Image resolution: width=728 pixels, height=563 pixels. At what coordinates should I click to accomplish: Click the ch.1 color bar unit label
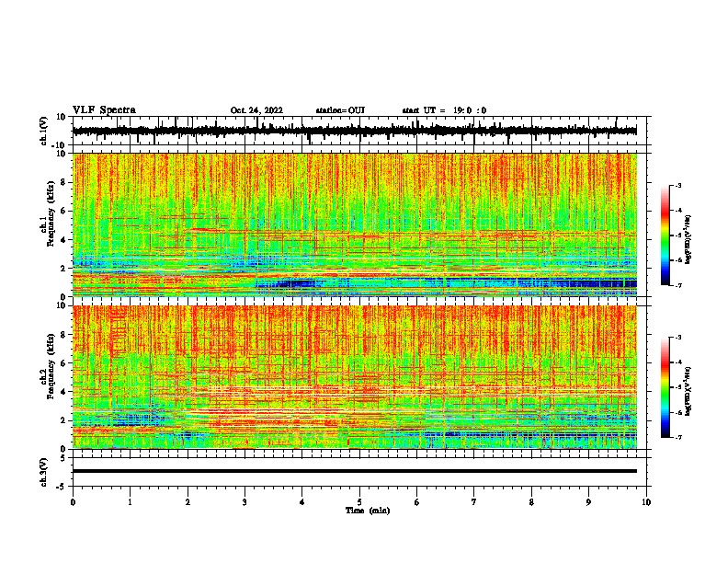[688, 239]
